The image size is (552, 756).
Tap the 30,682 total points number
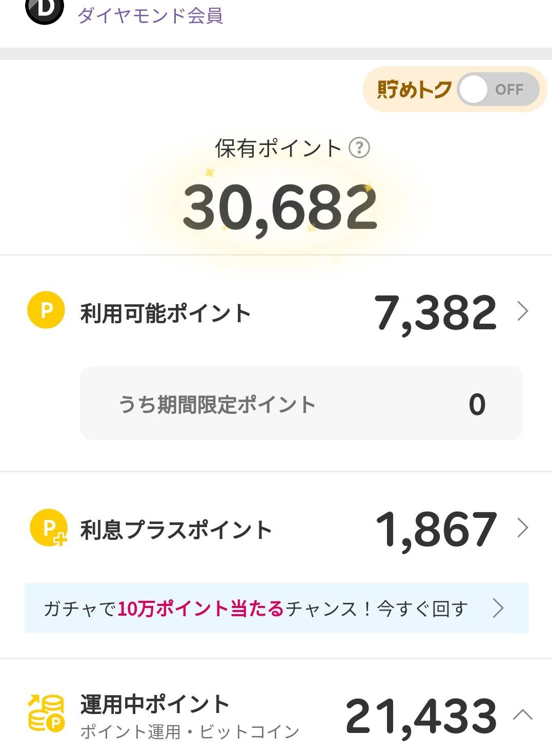coord(280,207)
